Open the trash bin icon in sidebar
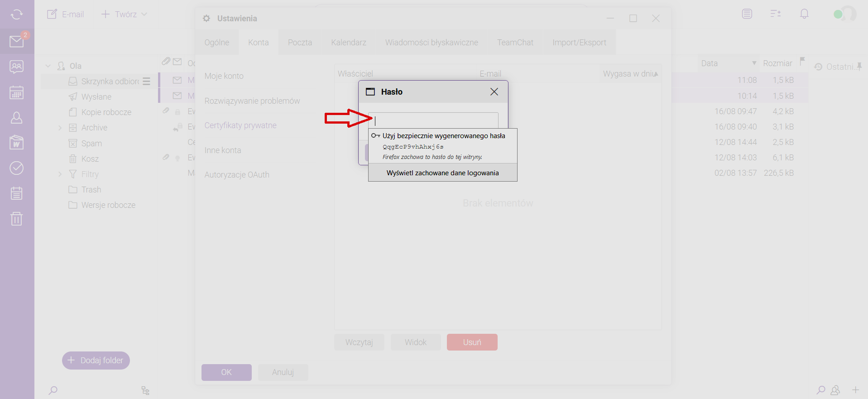The image size is (868, 399). [16, 219]
